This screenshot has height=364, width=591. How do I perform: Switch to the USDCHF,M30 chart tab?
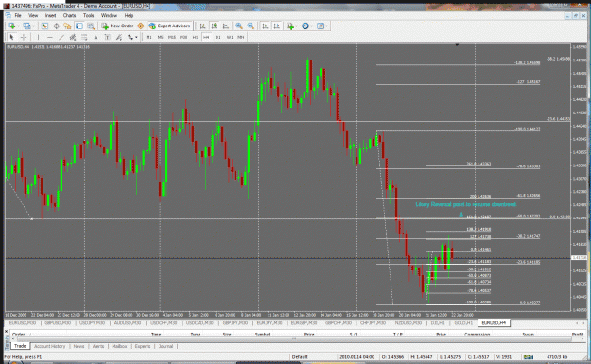click(164, 323)
